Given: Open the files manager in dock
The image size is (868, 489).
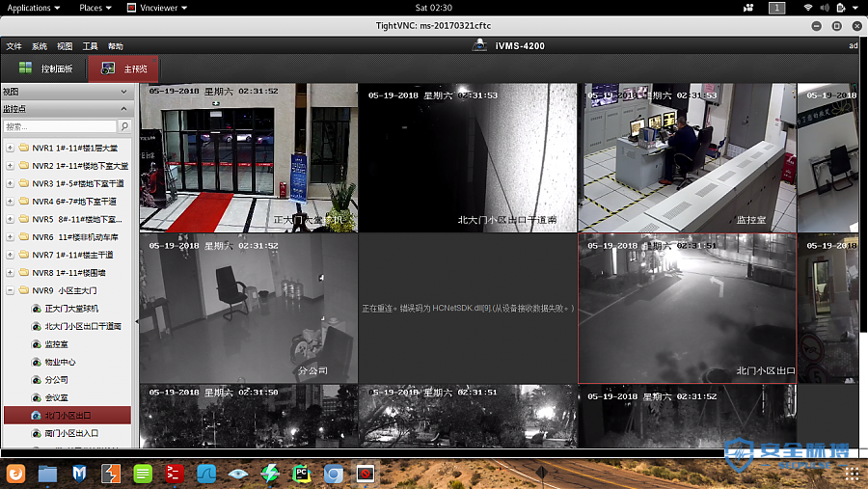Looking at the screenshot, I should click(x=47, y=474).
